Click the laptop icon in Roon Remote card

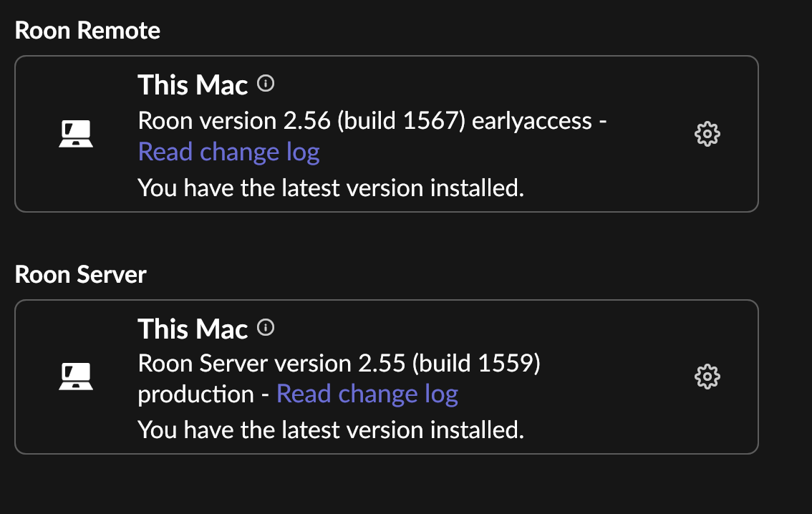75,134
